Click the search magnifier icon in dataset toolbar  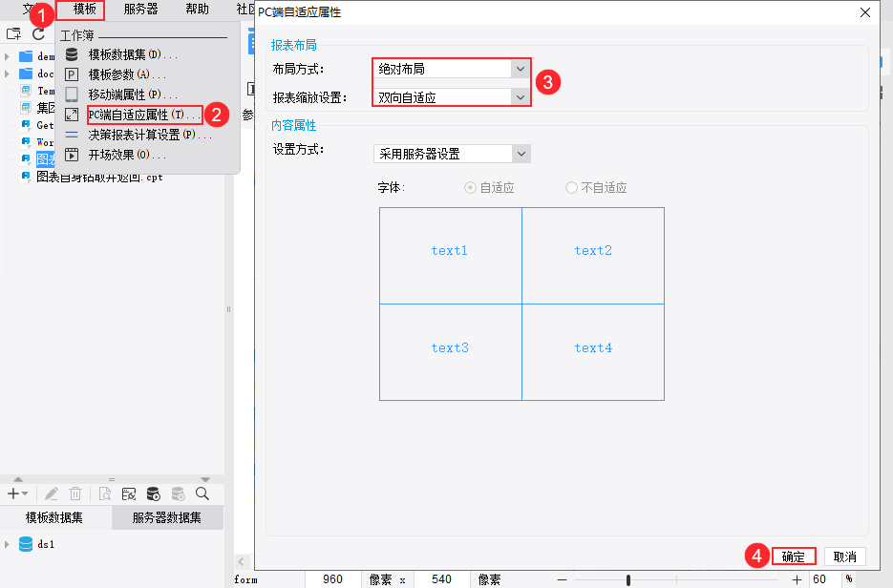(x=202, y=493)
